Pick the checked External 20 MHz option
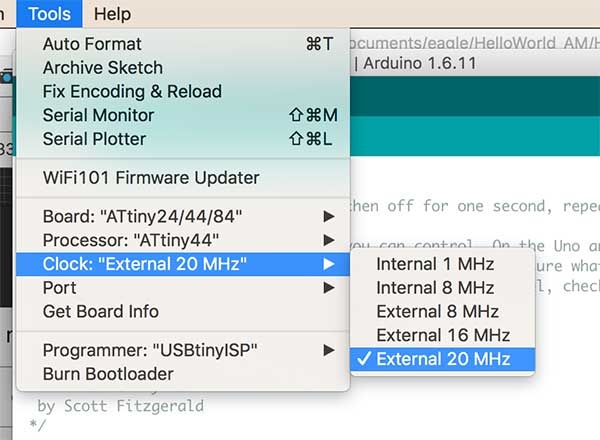Screen dimensions: 600x440 point(442,359)
